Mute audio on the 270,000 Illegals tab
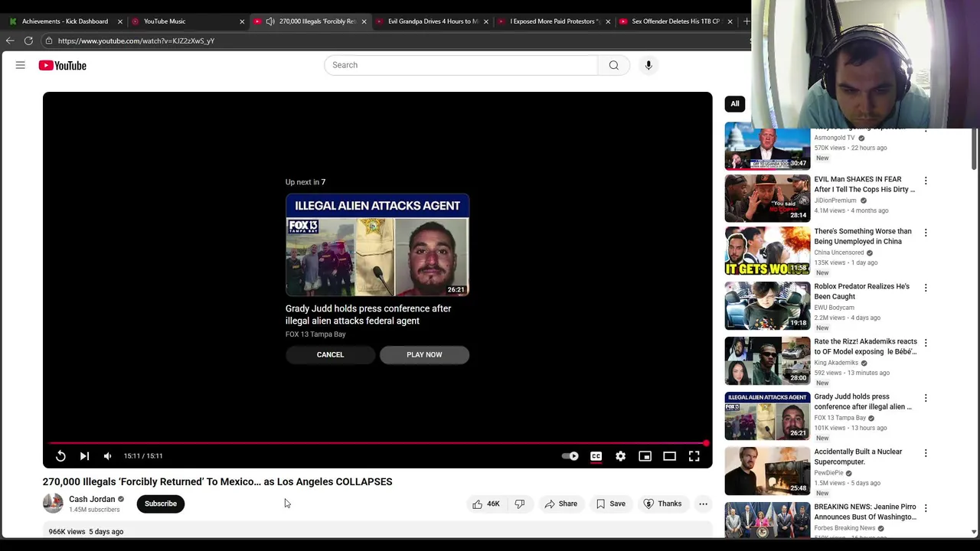This screenshot has height=551, width=980. click(270, 21)
